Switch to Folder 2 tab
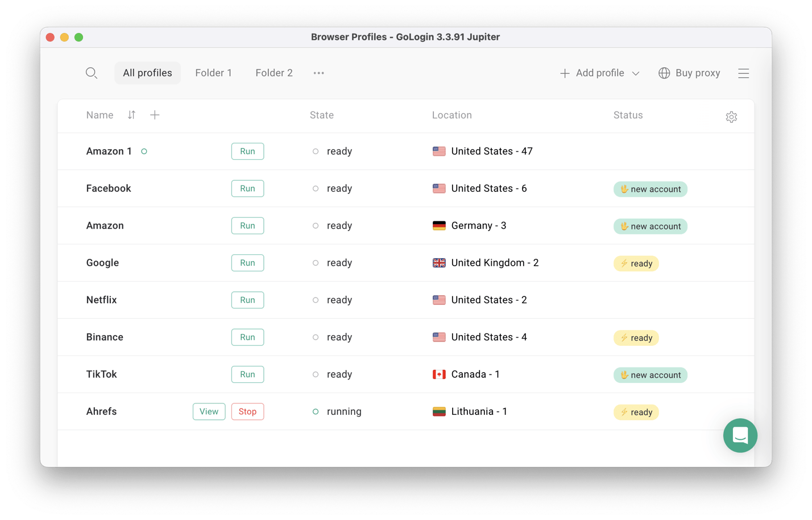Screen dimensions: 812x520 point(274,73)
